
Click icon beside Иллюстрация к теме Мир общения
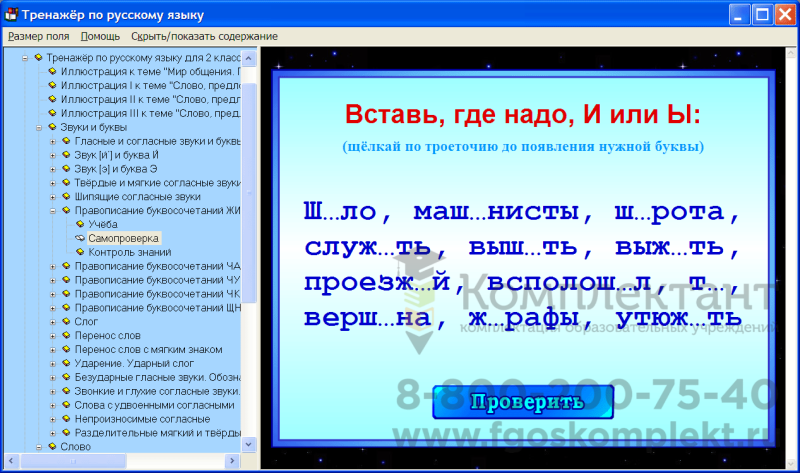52,71
